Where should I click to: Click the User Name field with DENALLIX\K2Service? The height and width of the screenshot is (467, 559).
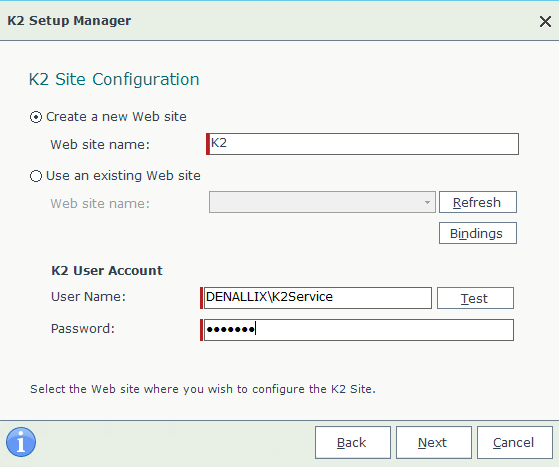tap(316, 298)
